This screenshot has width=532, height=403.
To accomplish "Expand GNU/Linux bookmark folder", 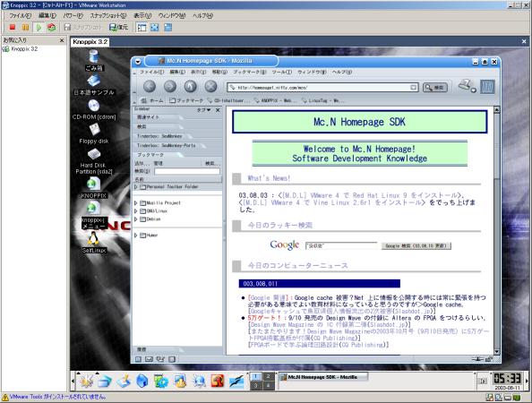I will [136, 211].
